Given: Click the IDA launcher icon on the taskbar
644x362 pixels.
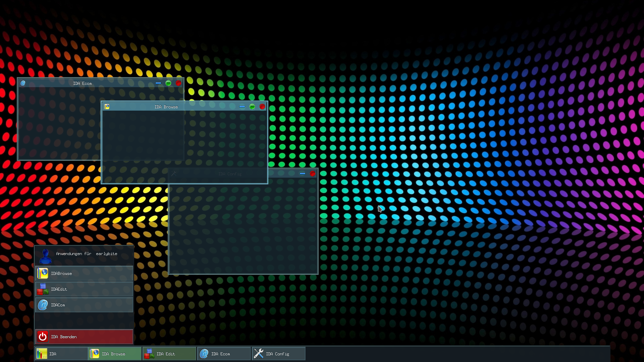Looking at the screenshot, I should point(42,353).
